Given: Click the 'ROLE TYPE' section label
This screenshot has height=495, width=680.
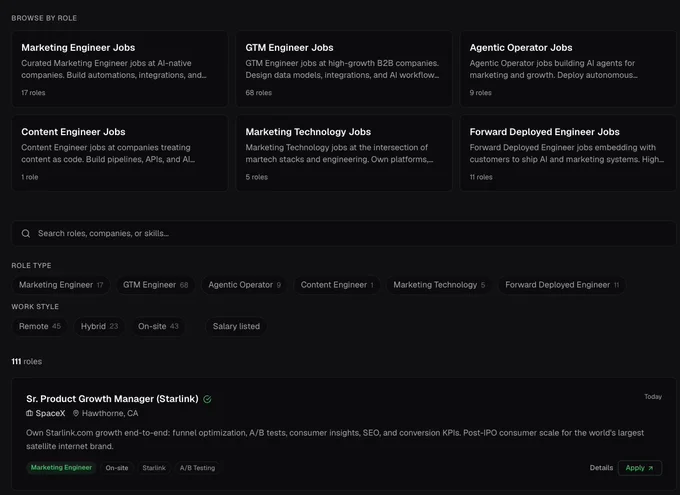Looking at the screenshot, I should (31, 266).
